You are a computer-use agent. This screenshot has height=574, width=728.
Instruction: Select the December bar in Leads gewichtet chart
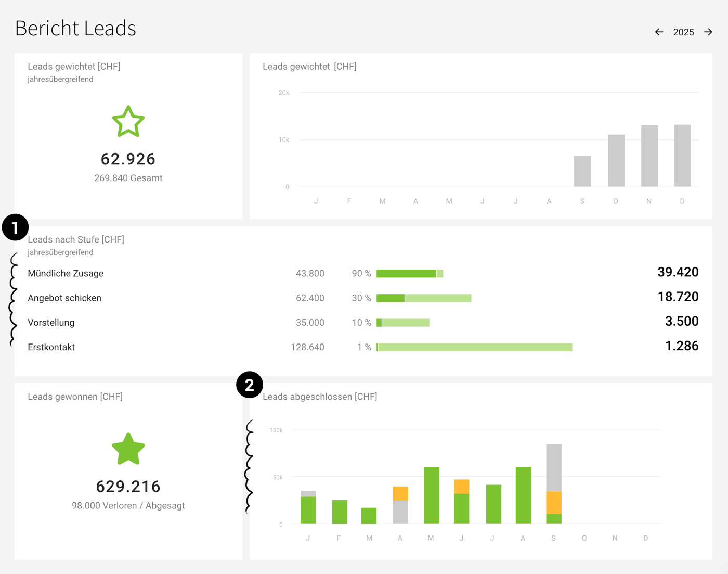682,155
